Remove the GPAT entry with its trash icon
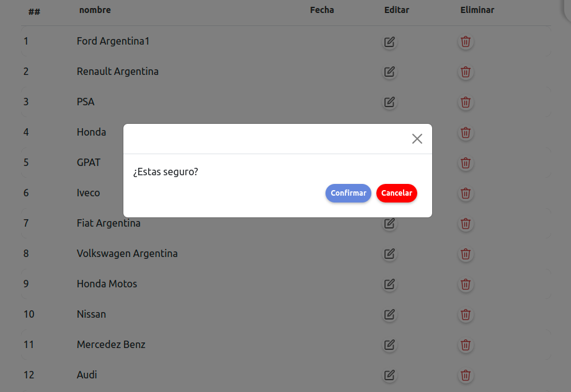571x392 pixels. (466, 163)
